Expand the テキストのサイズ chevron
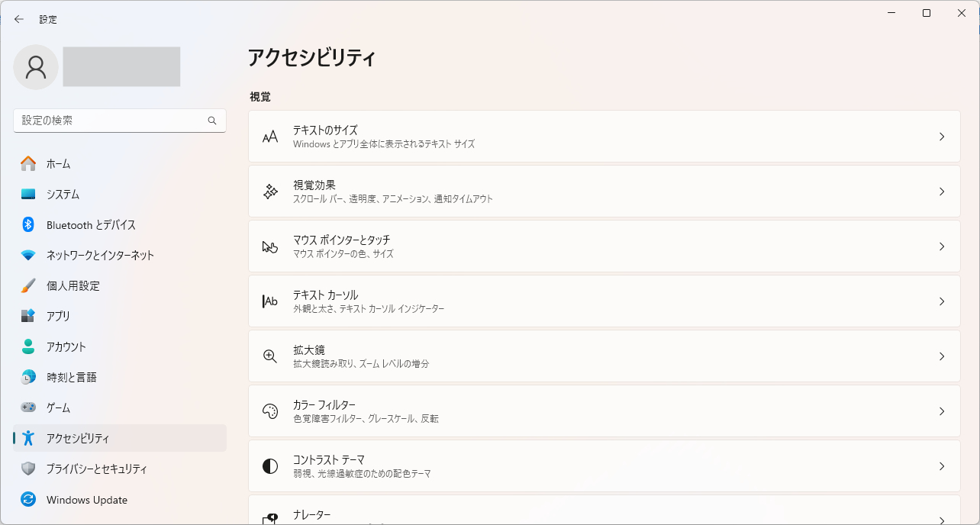Viewport: 980px width, 525px height. (x=943, y=136)
